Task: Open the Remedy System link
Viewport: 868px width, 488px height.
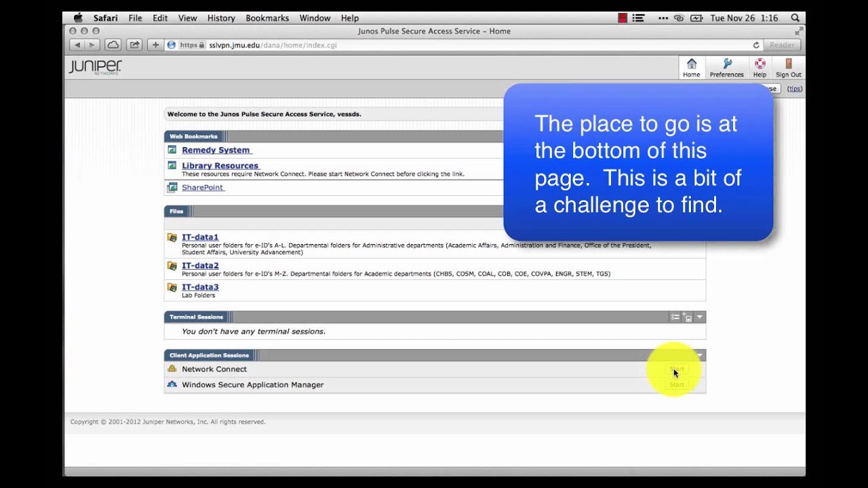Action: [216, 150]
